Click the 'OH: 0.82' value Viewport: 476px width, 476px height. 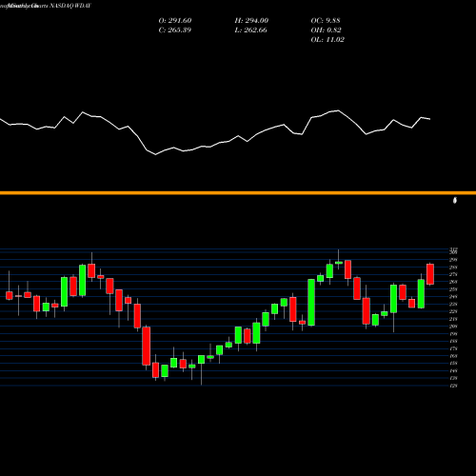pyautogui.click(x=326, y=30)
